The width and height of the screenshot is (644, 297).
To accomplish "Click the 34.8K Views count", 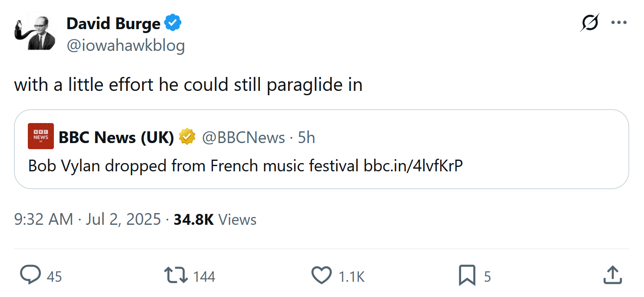I will tap(215, 219).
